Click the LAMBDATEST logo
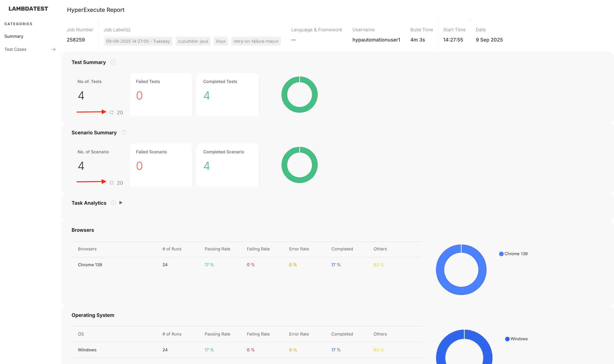The image size is (614, 364). pyautogui.click(x=28, y=9)
